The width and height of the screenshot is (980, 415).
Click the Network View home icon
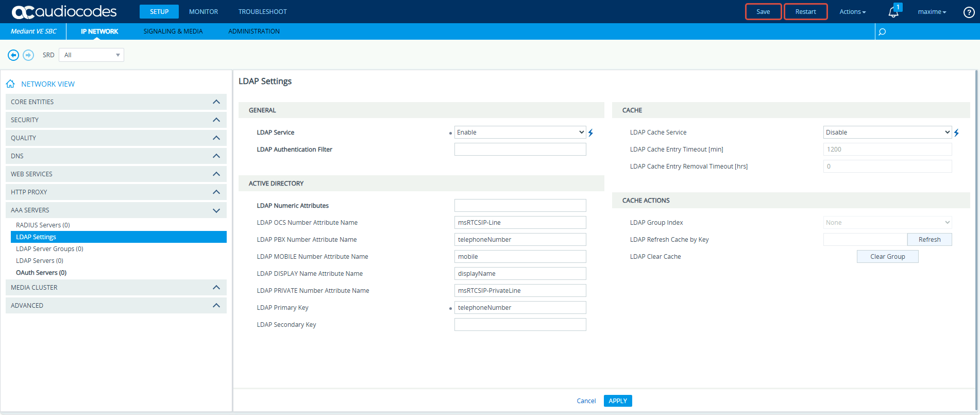coord(10,84)
